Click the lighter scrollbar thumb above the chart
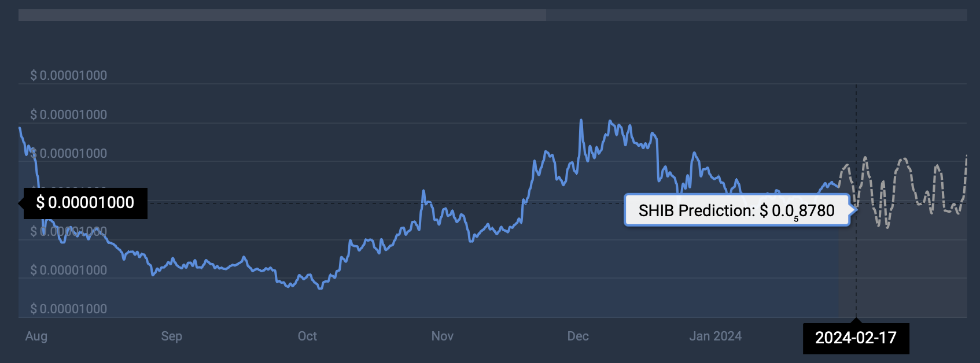Viewport: 980px width, 363px height. (x=282, y=14)
